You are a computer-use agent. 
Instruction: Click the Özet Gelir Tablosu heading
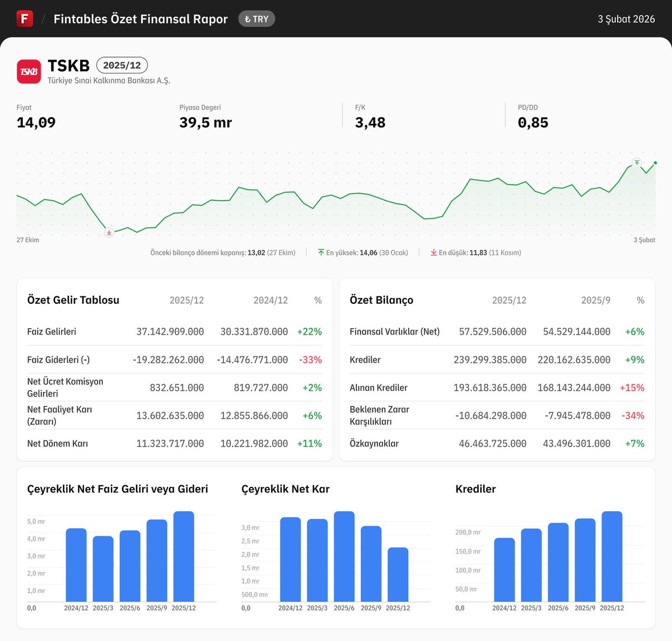73,300
